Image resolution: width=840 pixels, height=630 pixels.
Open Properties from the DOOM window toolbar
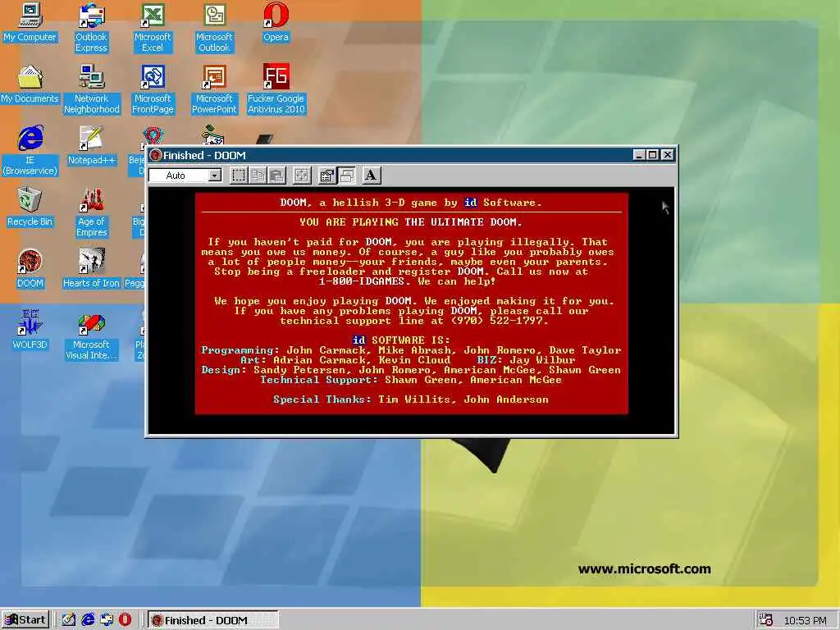click(x=326, y=176)
